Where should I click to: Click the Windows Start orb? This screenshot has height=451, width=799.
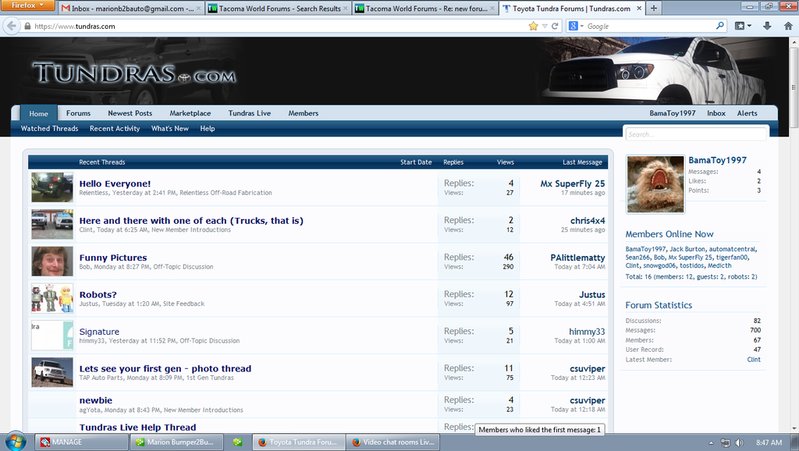[15, 441]
